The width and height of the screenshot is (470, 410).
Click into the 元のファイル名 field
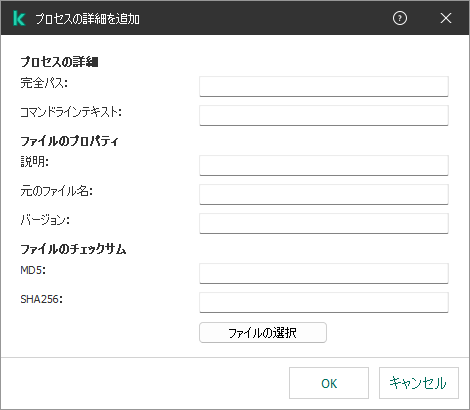[324, 194]
